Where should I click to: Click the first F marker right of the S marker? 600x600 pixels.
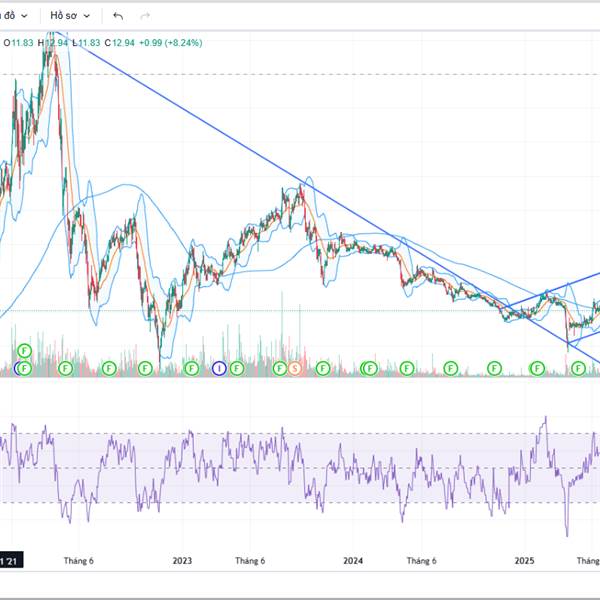[323, 368]
